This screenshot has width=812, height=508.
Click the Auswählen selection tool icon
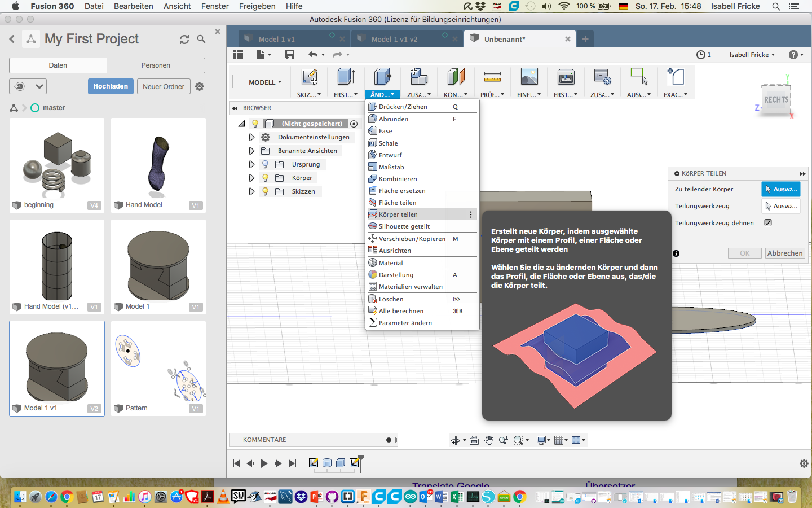tap(639, 77)
